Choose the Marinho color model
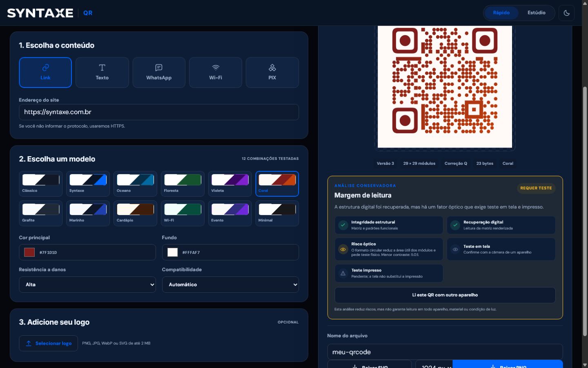The height and width of the screenshot is (368, 588). (x=88, y=213)
